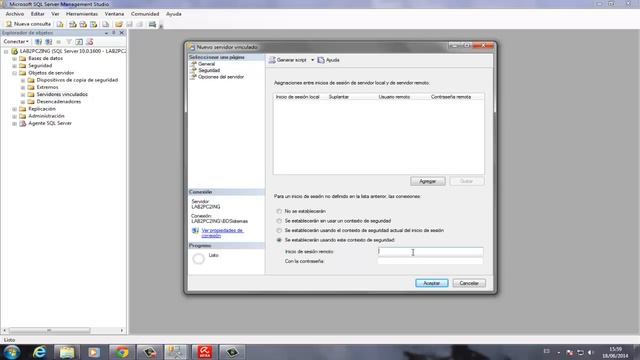Click the Ayuda button in the dialog toolbar
This screenshot has height=360, width=640.
tap(329, 60)
